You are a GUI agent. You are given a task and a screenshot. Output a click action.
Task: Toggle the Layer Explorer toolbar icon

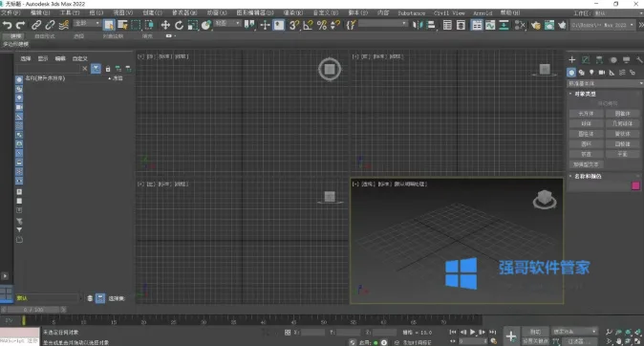(x=461, y=25)
